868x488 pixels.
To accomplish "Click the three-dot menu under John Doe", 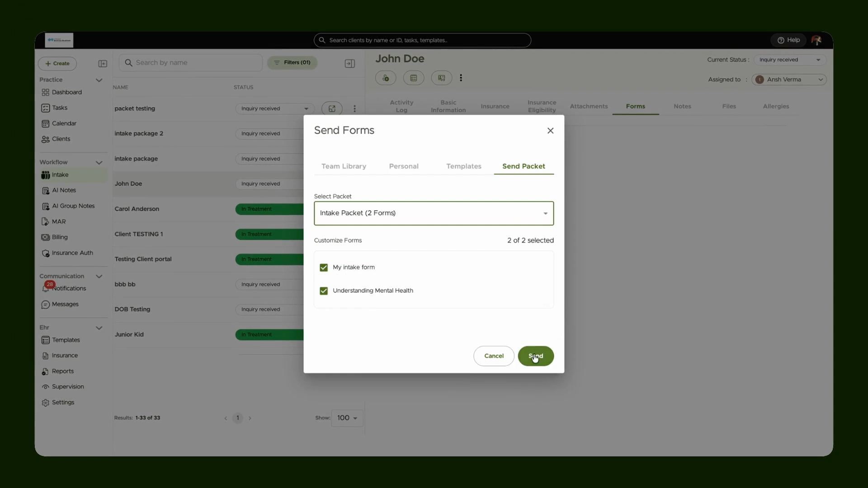I will 461,78.
